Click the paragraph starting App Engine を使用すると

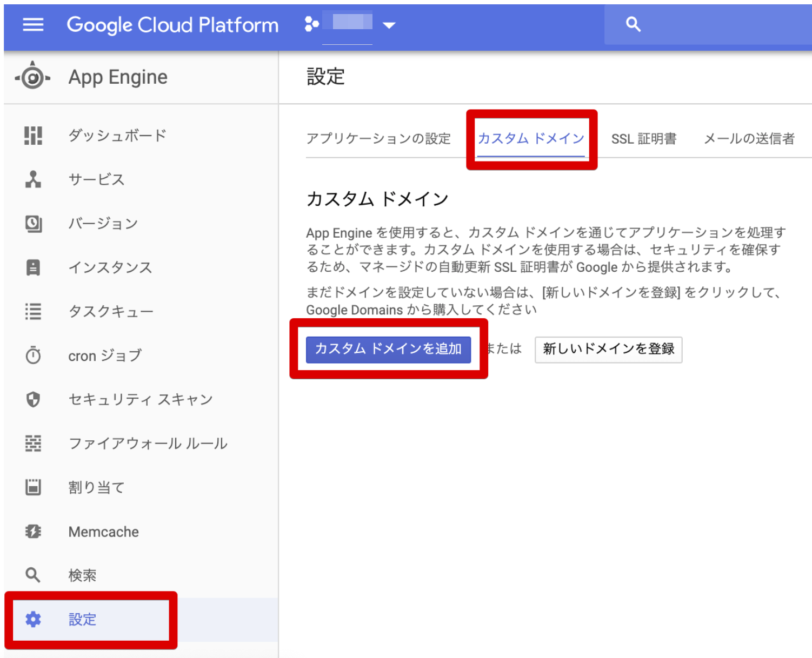click(546, 250)
